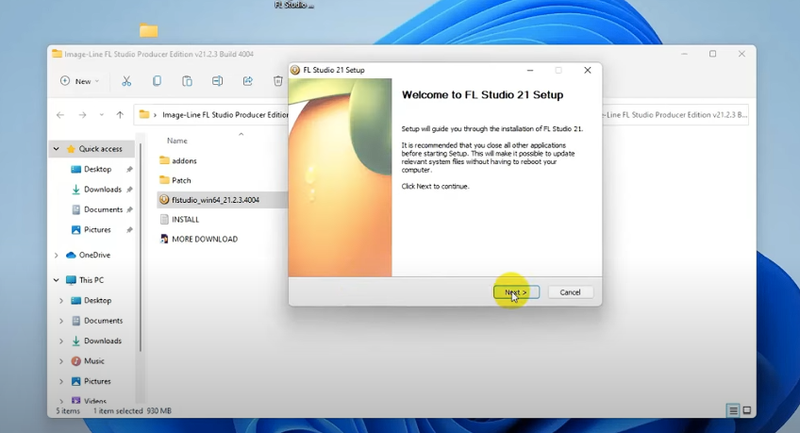The width and height of the screenshot is (800, 433).
Task: Open pinned Pictures under Quick access
Action: coord(97,230)
